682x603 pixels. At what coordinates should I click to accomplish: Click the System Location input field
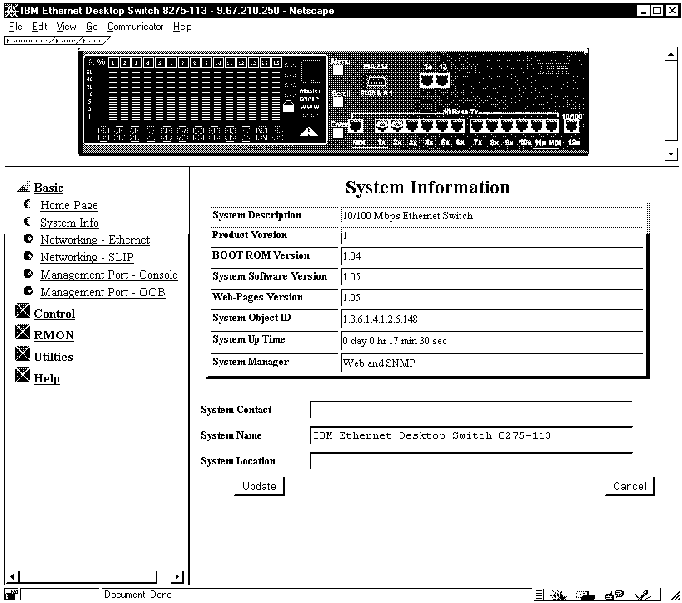click(470, 461)
